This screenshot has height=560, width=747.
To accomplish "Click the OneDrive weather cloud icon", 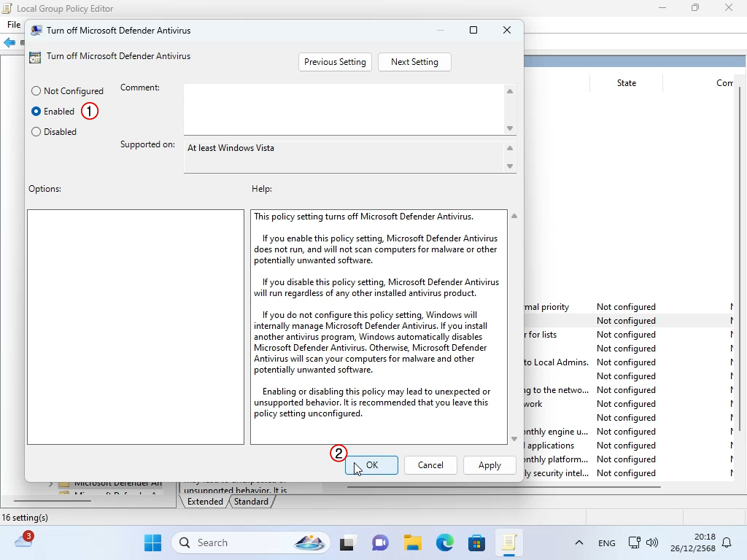I will pos(23,541).
